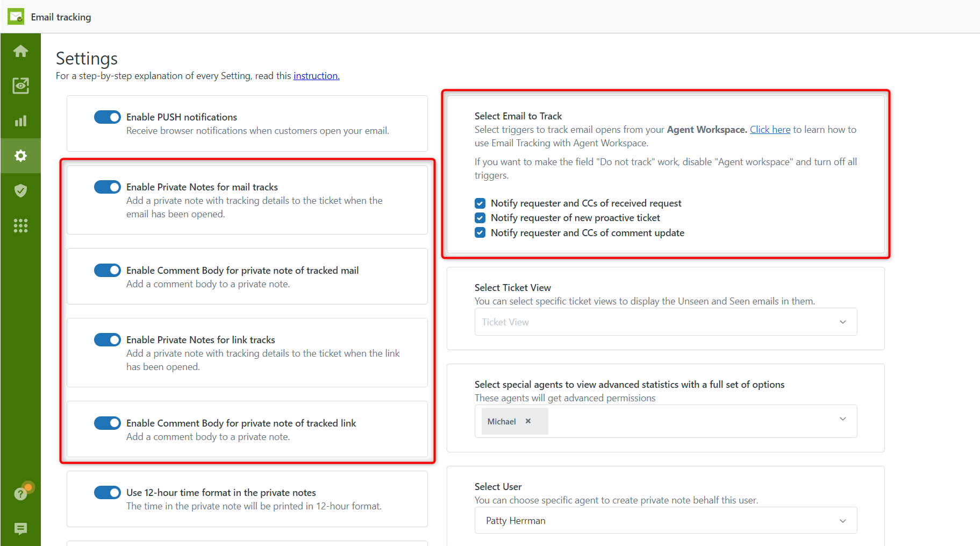Disable PUSH notifications
Image resolution: width=980 pixels, height=546 pixels.
coord(107,117)
